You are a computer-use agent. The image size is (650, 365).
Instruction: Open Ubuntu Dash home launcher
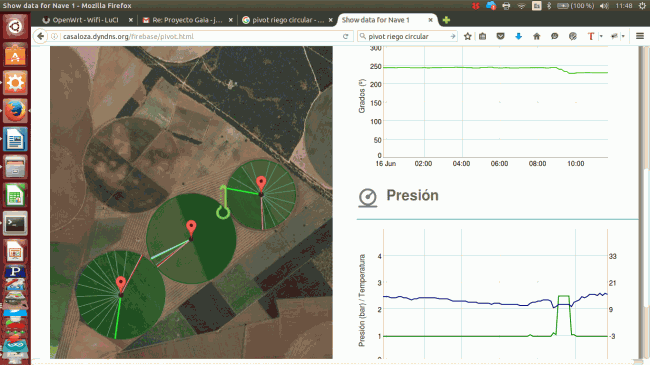(15, 27)
